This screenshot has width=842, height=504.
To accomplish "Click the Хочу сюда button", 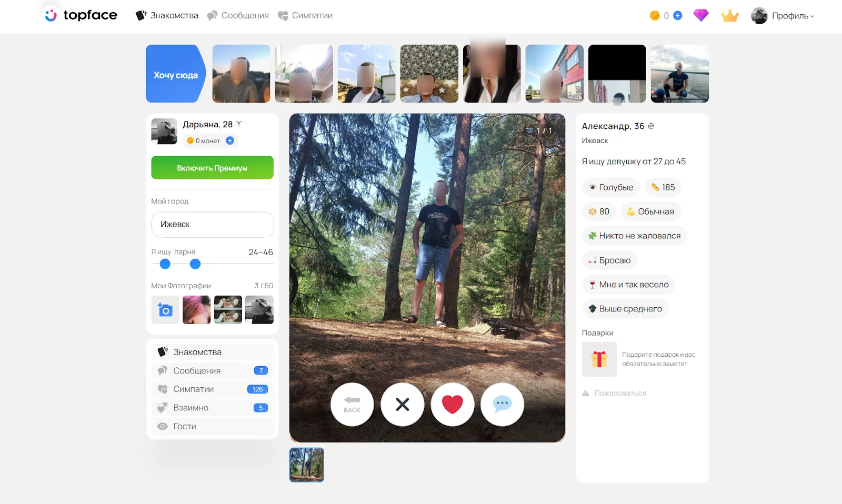I will [175, 74].
